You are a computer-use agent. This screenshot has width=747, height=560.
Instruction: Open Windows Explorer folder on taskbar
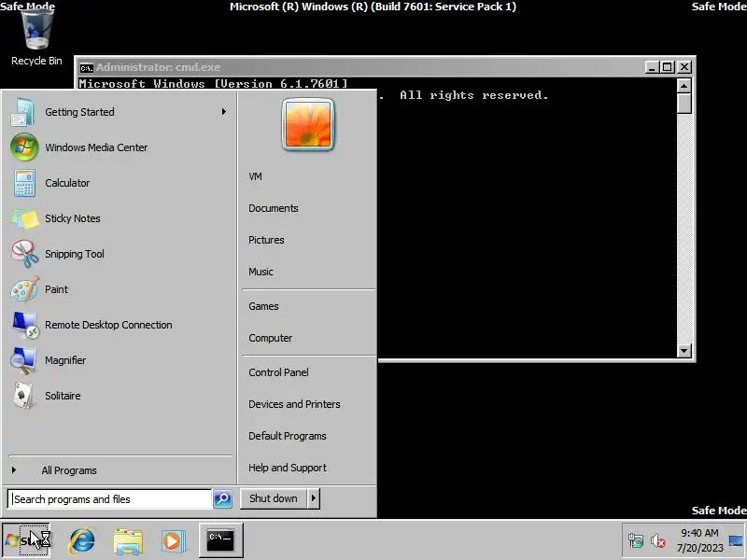tap(128, 540)
